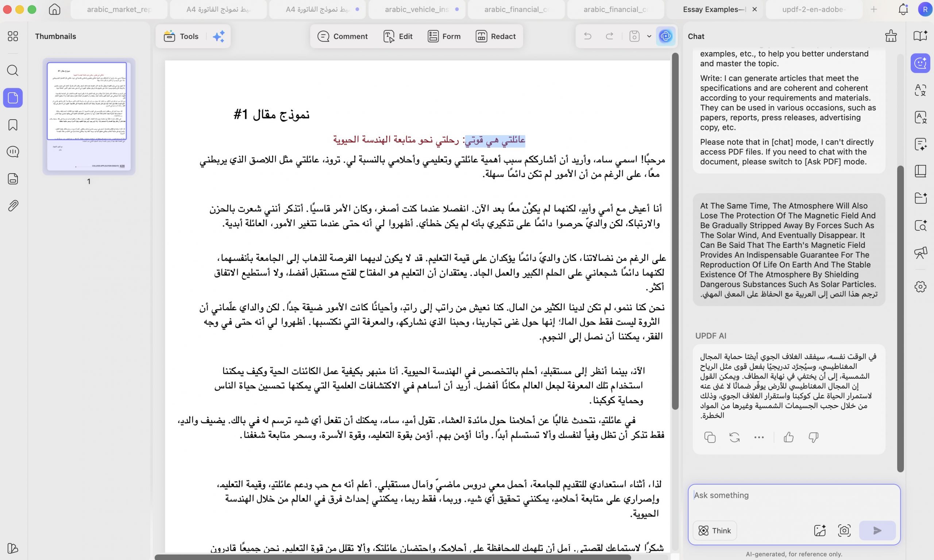Attach an image to the chat
This screenshot has width=934, height=560.
820,530
